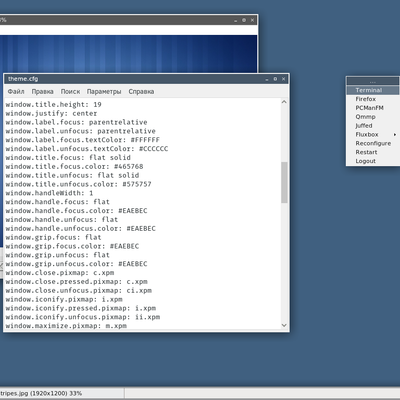
Task: Click the scroll up arrow in theme.cfg editor
Action: [x=284, y=102]
